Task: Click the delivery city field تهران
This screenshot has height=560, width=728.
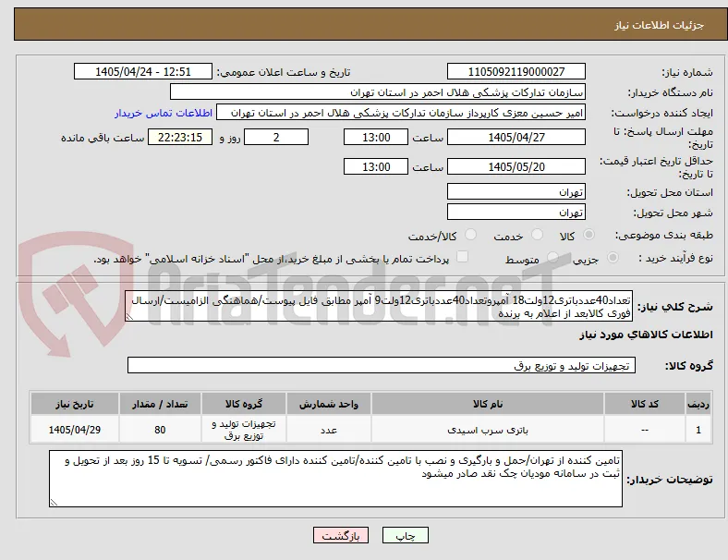Action: tap(516, 212)
